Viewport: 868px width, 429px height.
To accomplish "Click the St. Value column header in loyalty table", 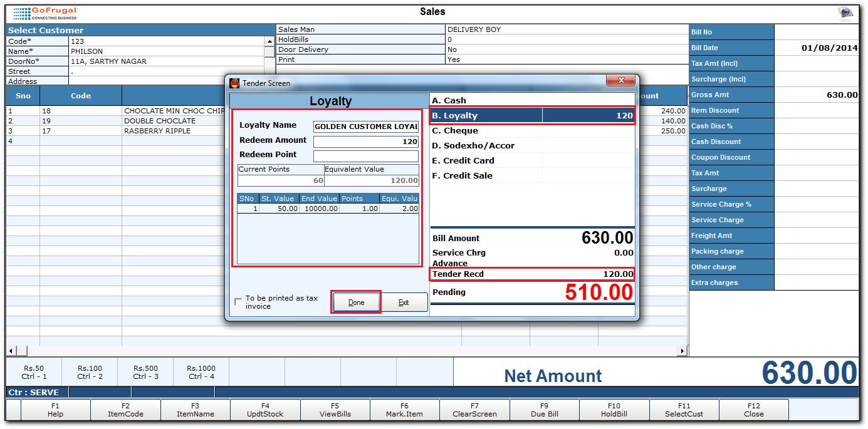I will click(279, 199).
